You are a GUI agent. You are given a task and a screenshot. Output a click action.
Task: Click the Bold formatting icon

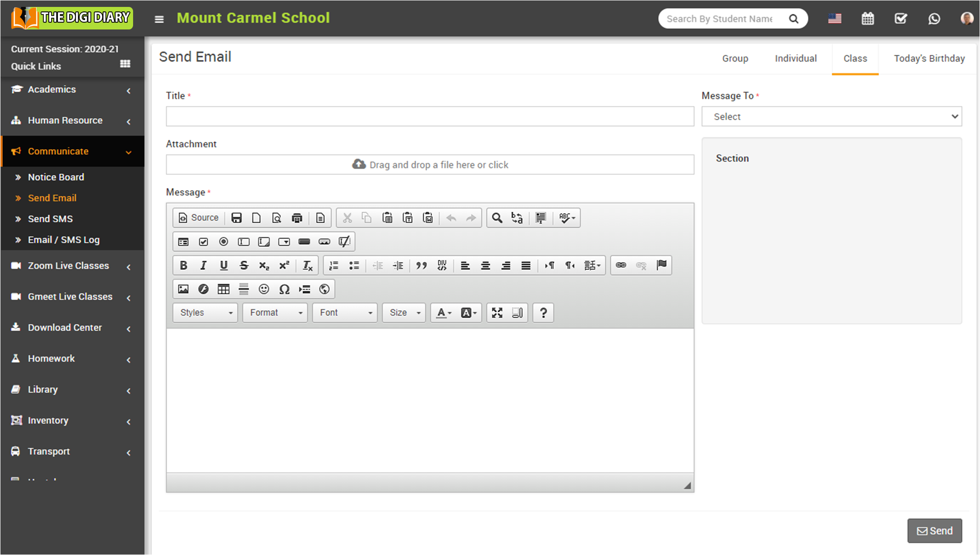(x=183, y=265)
